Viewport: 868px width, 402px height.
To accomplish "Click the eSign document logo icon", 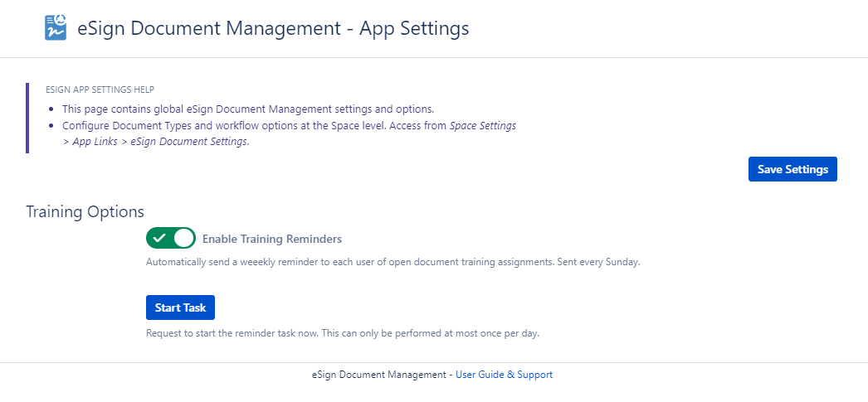I will 56,27.
